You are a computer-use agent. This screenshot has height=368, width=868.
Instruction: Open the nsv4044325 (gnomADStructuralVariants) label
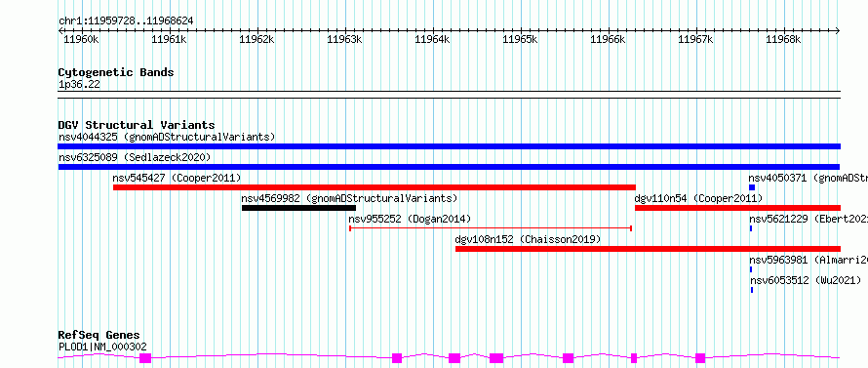(x=167, y=137)
